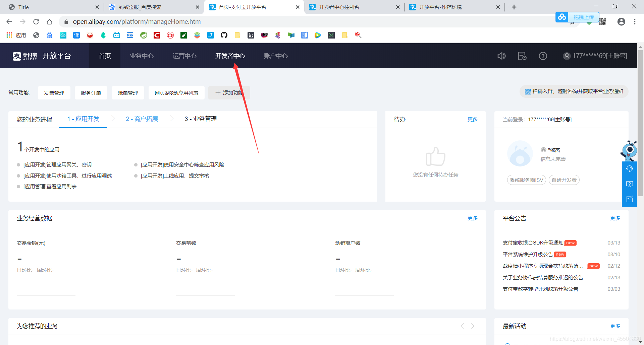Open the apps grid bookmark

click(16, 35)
